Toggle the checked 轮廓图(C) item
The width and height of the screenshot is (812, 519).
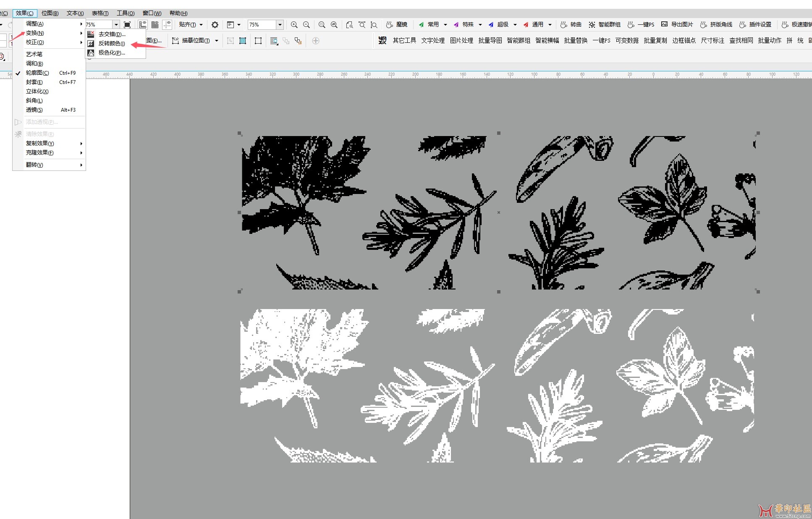(x=49, y=73)
